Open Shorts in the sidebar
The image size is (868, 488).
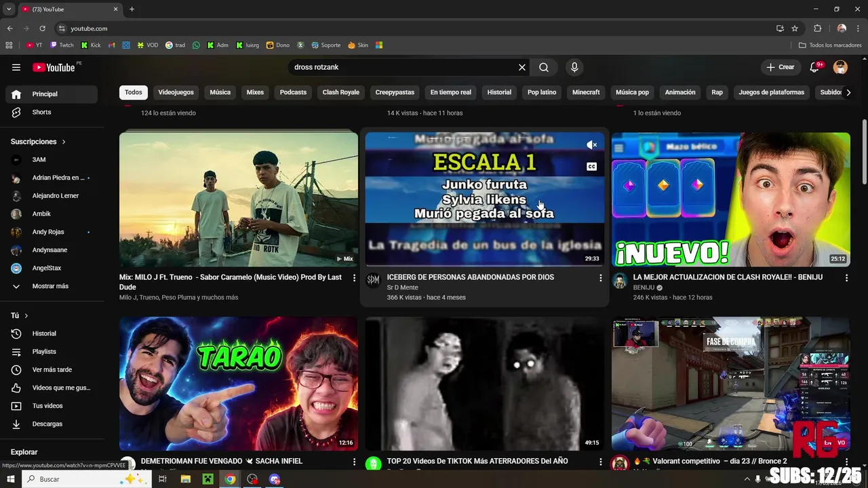click(x=52, y=112)
